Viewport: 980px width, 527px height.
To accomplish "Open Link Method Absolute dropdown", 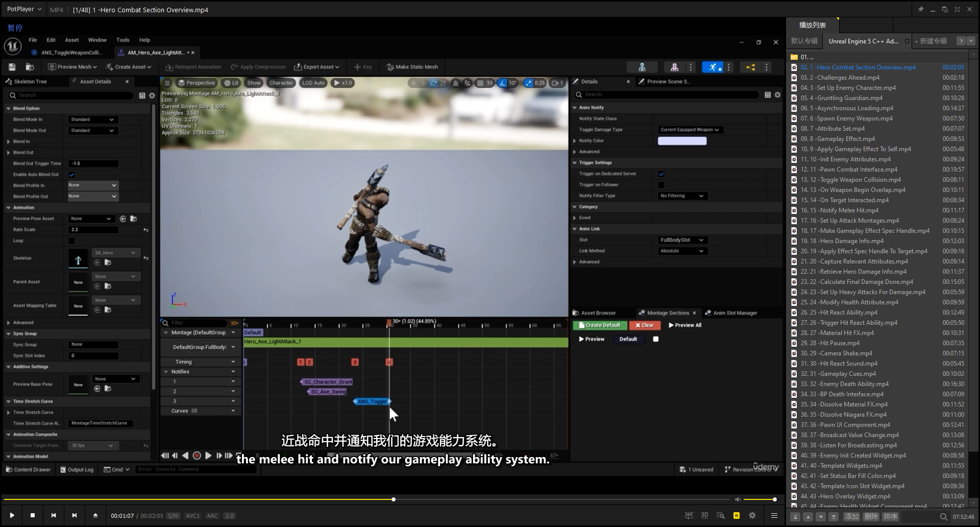I will click(x=682, y=251).
